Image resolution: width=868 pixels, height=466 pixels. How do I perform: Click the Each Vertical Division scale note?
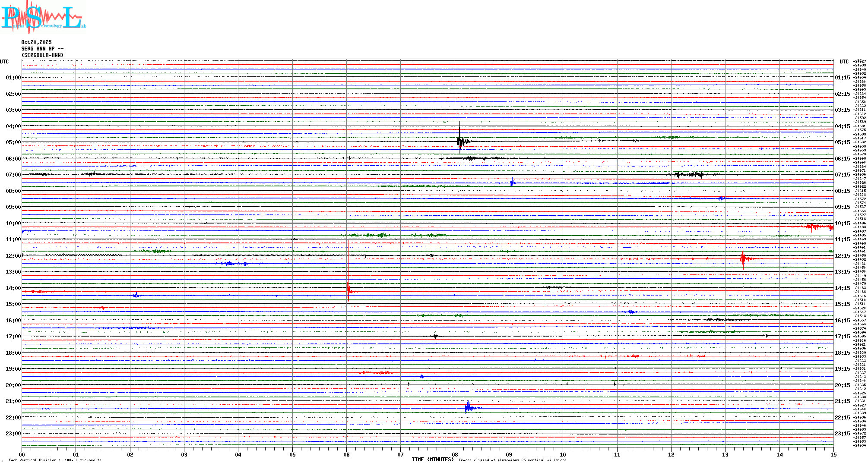click(55, 460)
